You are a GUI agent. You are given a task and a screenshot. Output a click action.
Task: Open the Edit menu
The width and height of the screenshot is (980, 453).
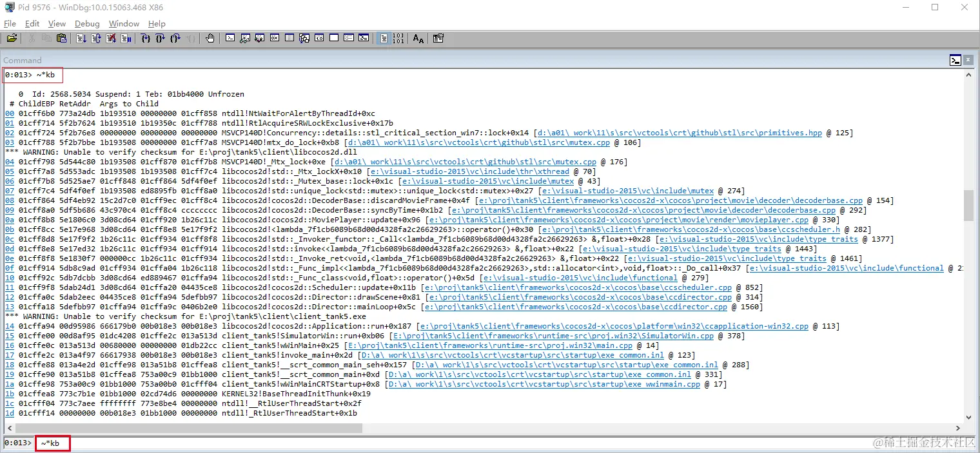(x=32, y=23)
